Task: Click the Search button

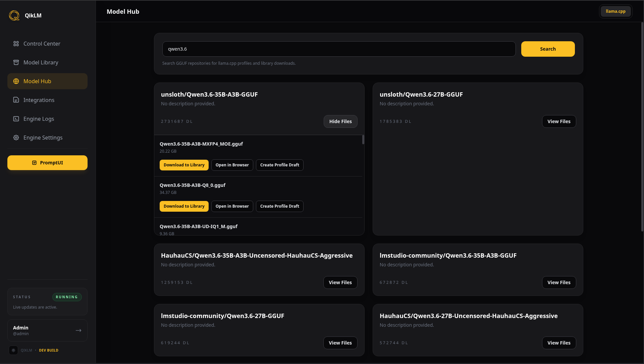Action: coord(548,49)
